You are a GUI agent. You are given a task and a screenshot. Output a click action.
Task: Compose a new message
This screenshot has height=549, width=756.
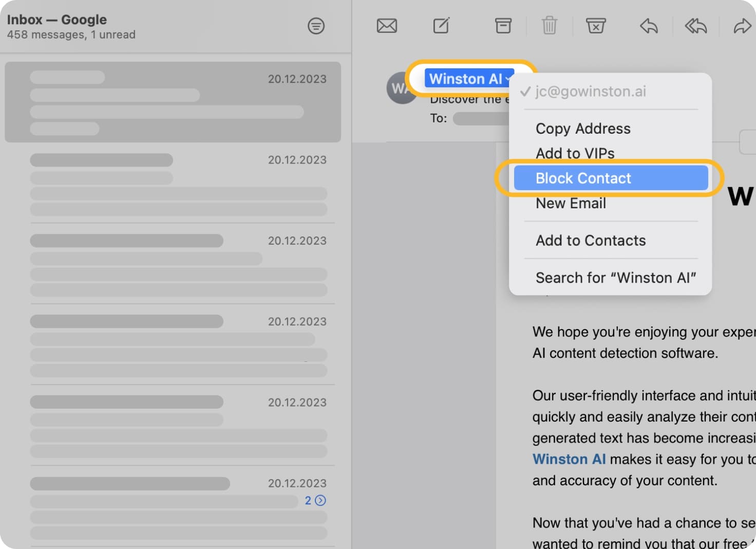441,26
